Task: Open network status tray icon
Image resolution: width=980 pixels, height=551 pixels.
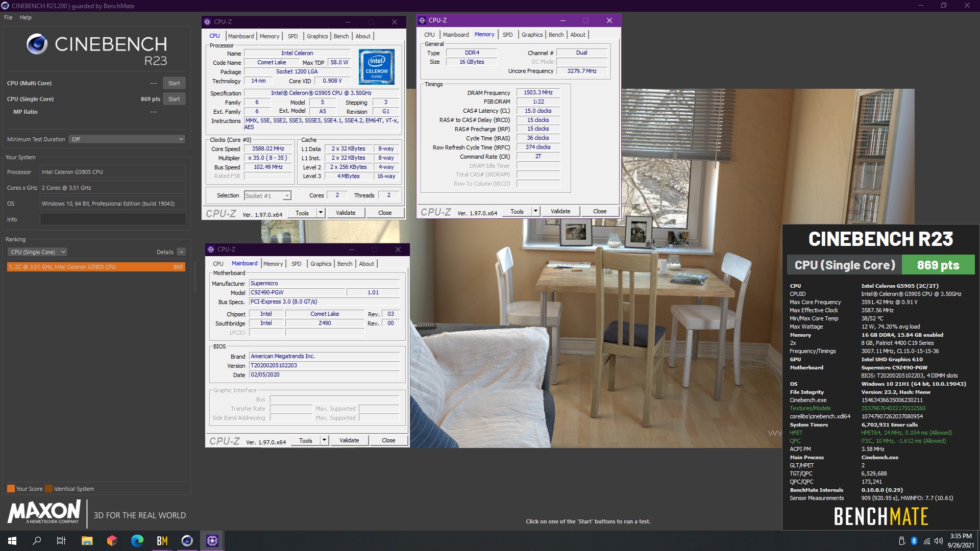Action: 926,541
